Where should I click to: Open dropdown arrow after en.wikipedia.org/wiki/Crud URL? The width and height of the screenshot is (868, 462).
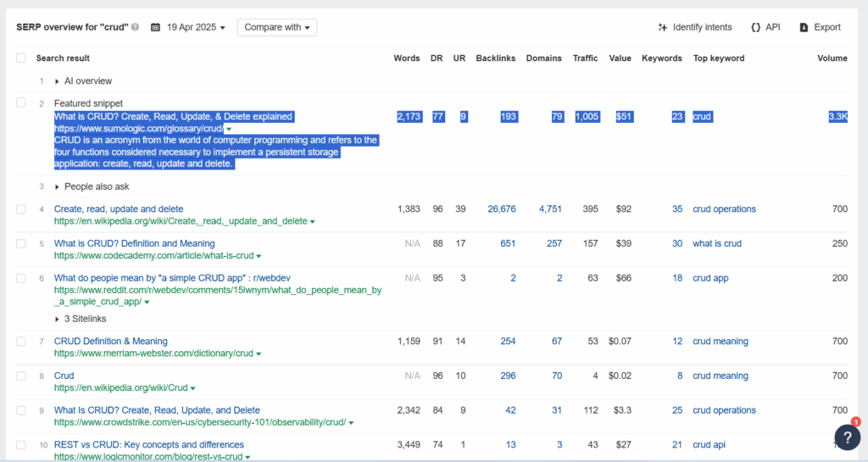(193, 388)
